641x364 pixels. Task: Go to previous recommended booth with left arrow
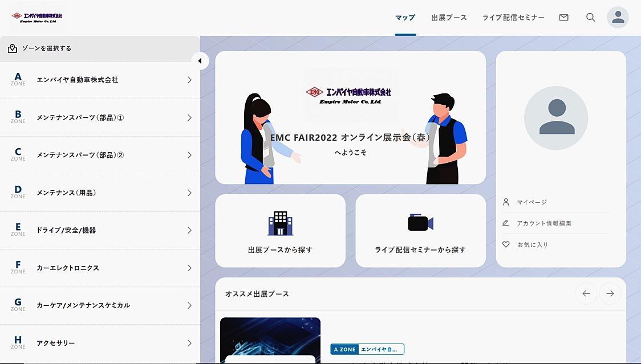tap(586, 293)
